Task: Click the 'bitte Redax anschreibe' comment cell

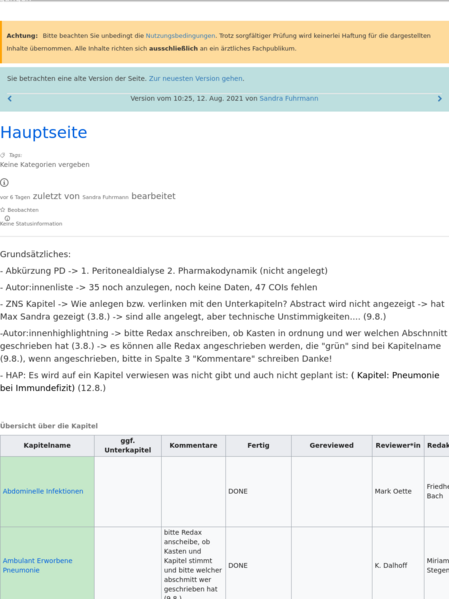Action: click(193, 563)
